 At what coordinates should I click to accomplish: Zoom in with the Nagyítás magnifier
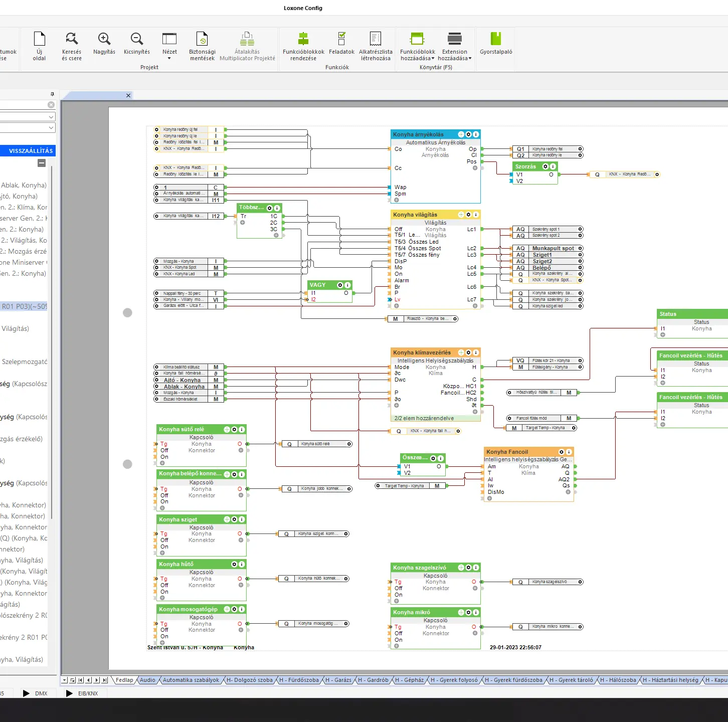(x=104, y=43)
